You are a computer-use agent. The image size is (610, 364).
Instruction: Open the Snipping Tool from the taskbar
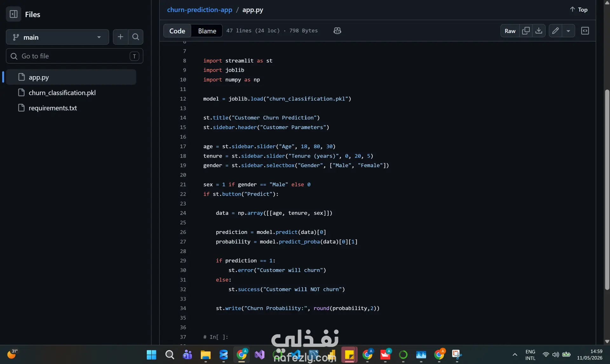457,354
